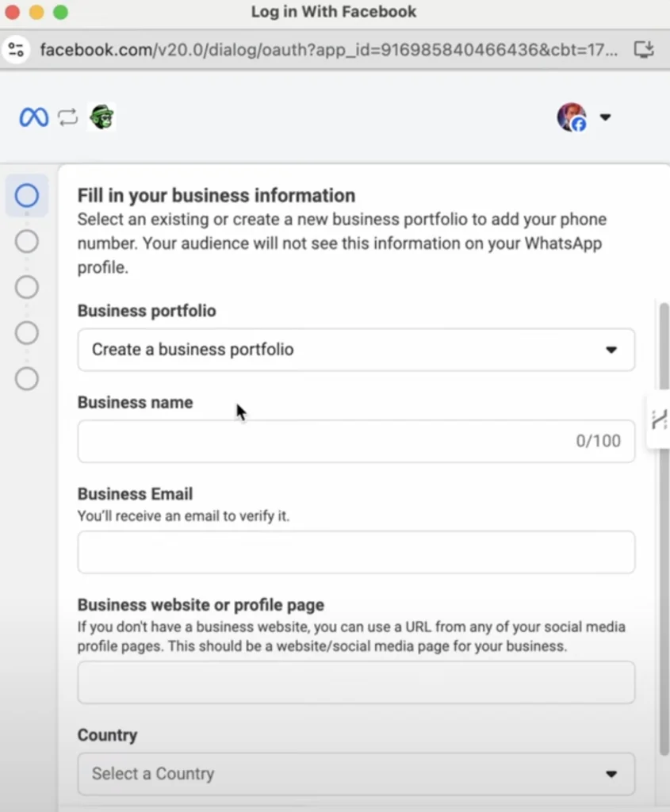Focus the Business Email input field
Screen dimensions: 670x812
pyautogui.click(x=356, y=552)
